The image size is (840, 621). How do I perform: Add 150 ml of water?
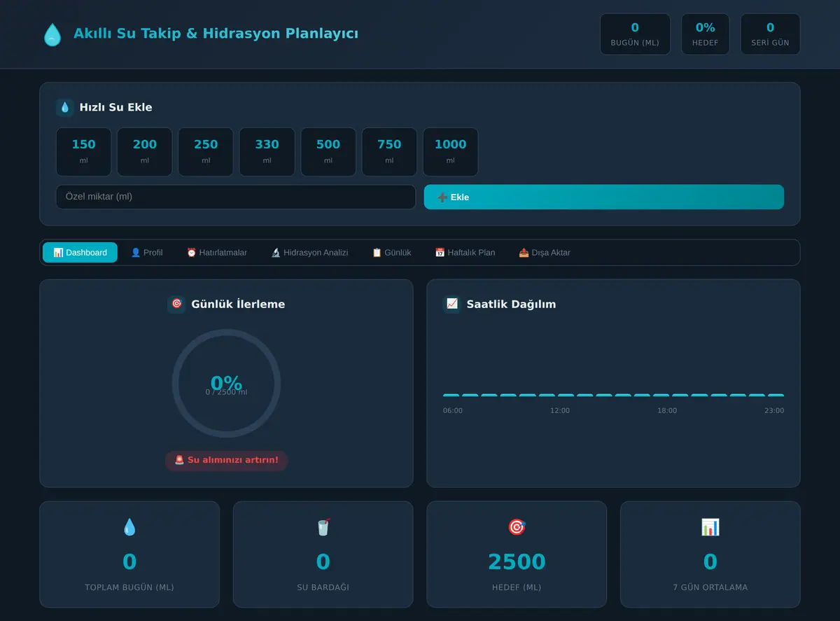point(83,152)
